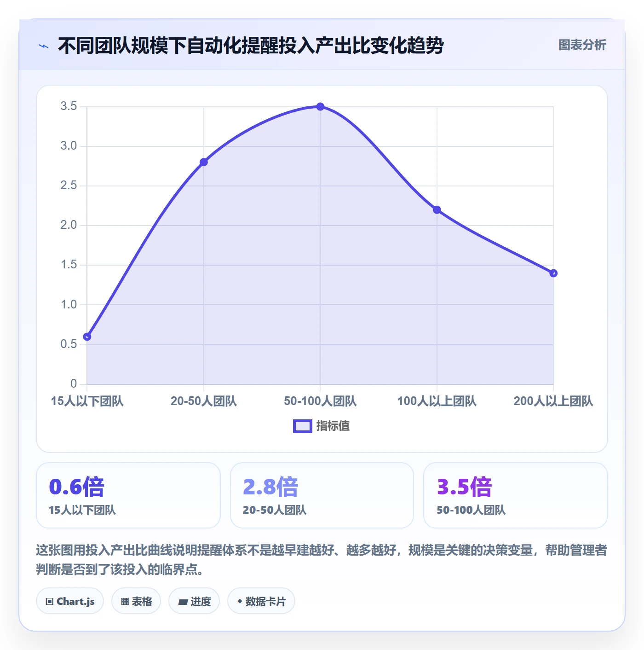The height and width of the screenshot is (650, 644).
Task: Click the 图表分析 label in the header
Action: click(x=582, y=45)
